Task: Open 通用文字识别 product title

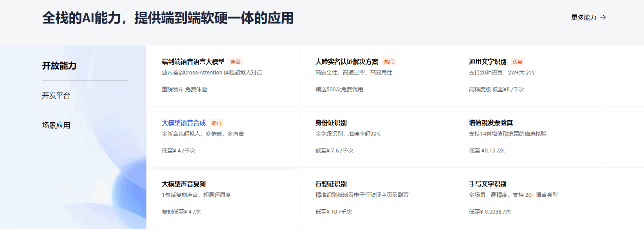Action: point(488,62)
